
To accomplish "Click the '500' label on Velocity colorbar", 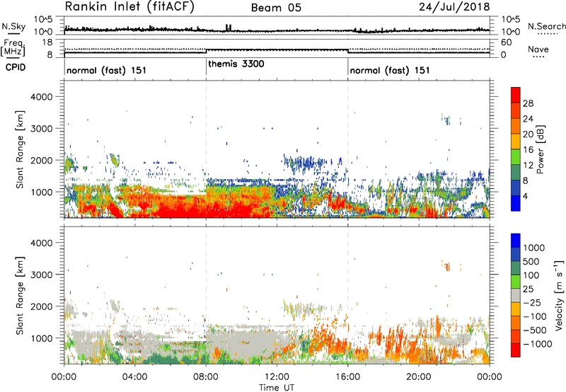I will (531, 261).
